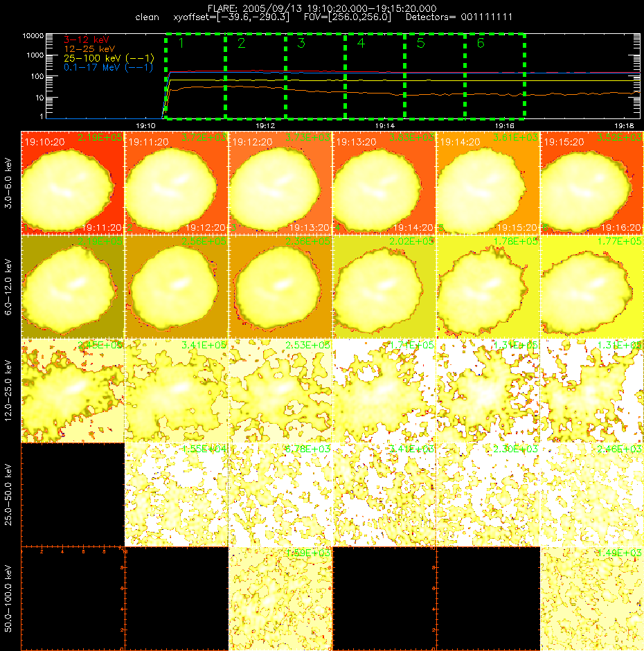Image resolution: width=644 pixels, height=651 pixels.
Task: Select interval marker 6 in the light curve
Action: pos(481,43)
